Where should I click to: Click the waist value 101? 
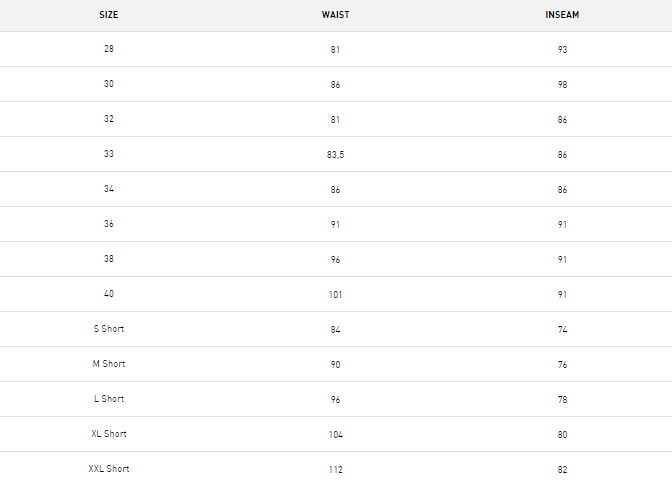(x=335, y=295)
